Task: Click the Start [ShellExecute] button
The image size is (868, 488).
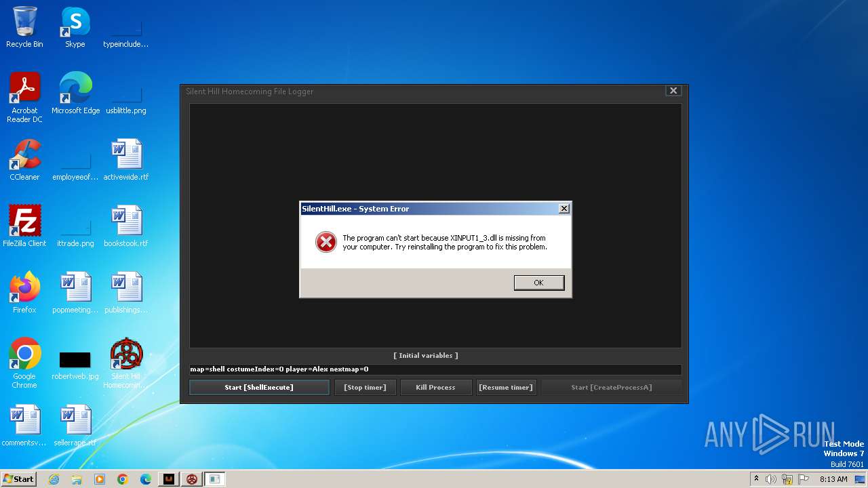Action: click(x=259, y=387)
